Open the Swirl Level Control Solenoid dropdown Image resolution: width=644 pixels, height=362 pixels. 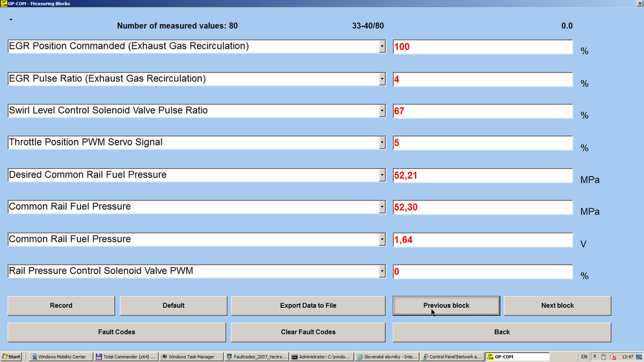point(382,111)
